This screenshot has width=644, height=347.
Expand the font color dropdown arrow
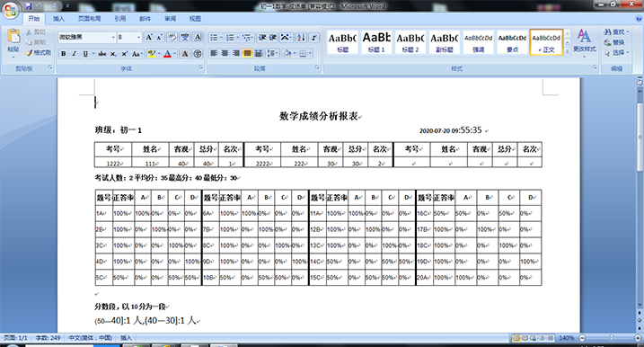[174, 53]
